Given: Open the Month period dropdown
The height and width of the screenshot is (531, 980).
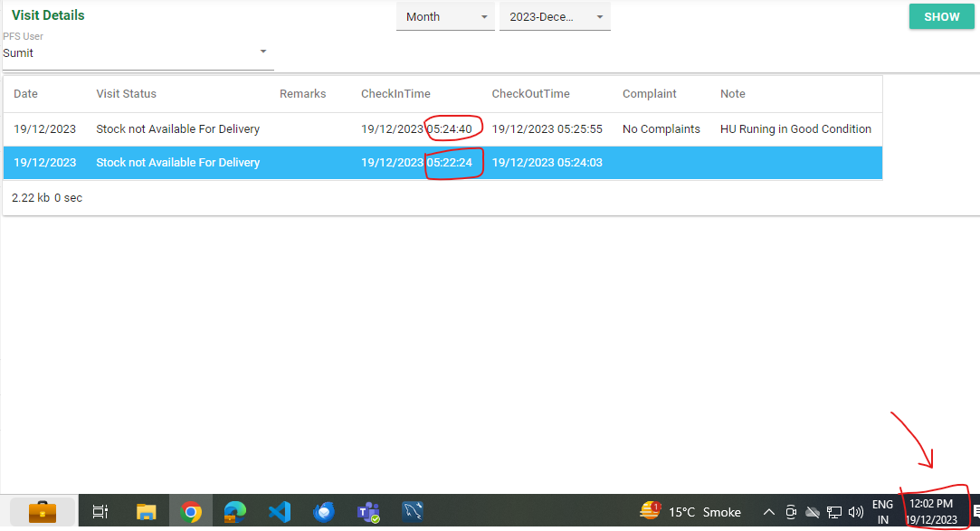Looking at the screenshot, I should pyautogui.click(x=445, y=17).
